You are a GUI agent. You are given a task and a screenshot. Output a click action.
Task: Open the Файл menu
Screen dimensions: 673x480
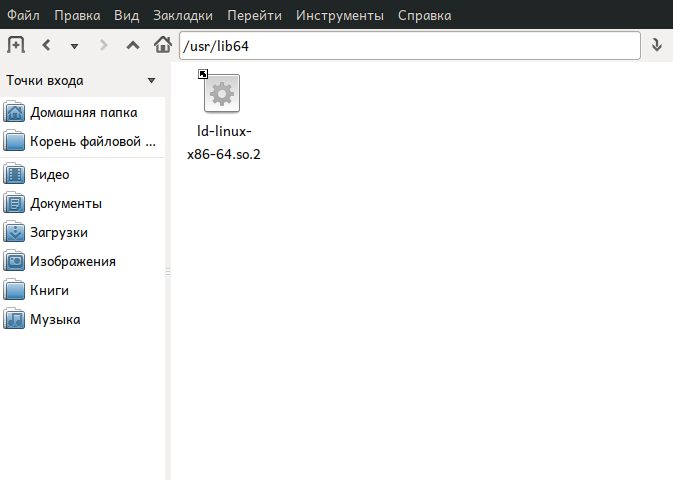click(x=23, y=15)
